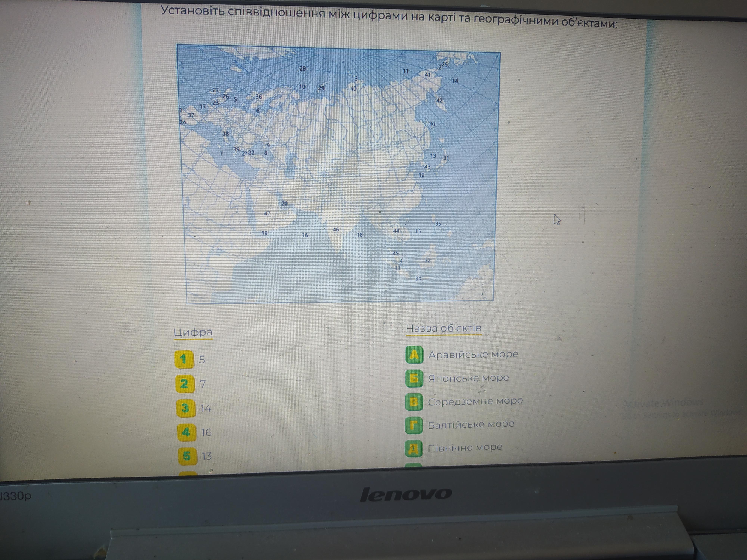Choose the Аравійське море answer text
747x560 pixels.
pos(473,354)
